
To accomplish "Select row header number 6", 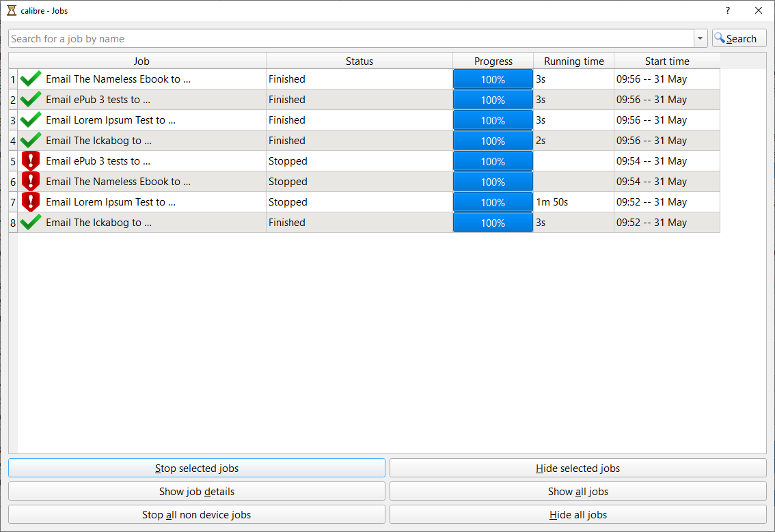I will (14, 182).
